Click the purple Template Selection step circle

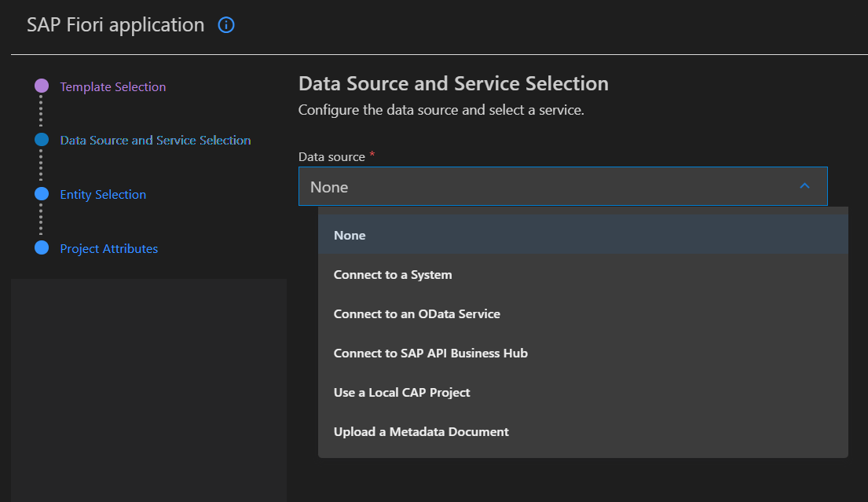42,86
